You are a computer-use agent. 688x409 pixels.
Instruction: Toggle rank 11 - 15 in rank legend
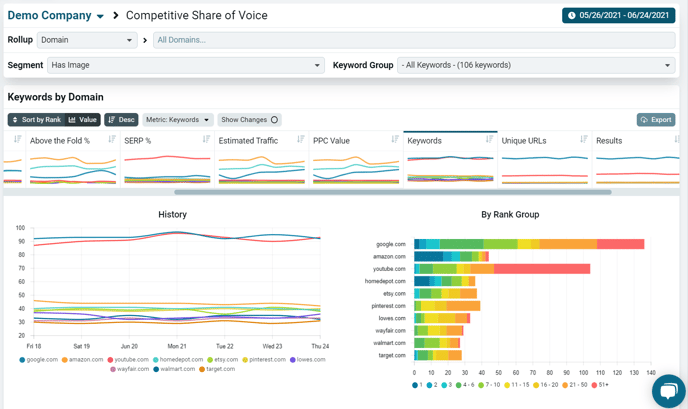tap(517, 385)
